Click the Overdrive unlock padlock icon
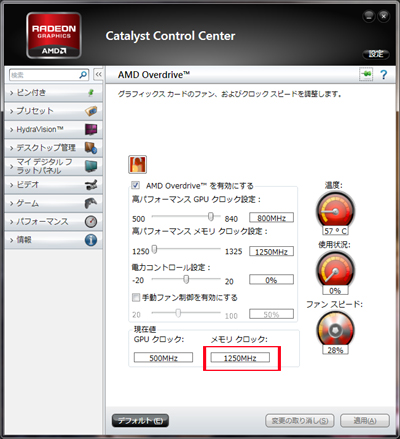Screen dimensions: 400x439 pos(137,164)
